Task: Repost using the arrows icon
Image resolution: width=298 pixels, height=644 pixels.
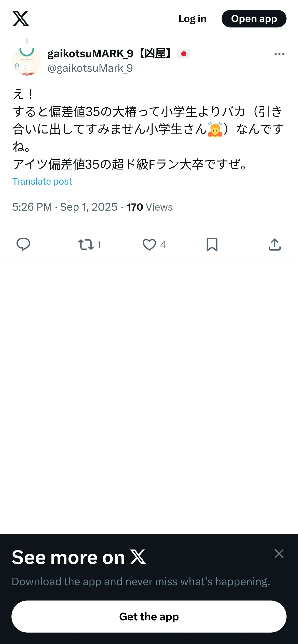Action: click(x=86, y=244)
